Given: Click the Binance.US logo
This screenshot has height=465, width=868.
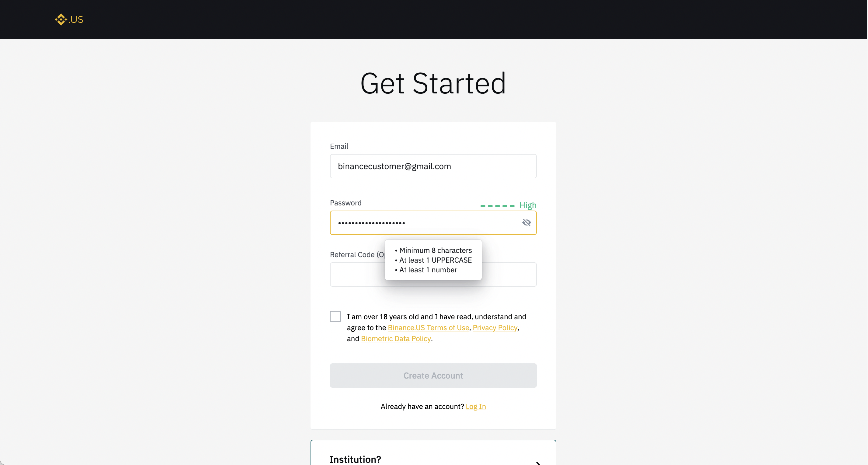Looking at the screenshot, I should (69, 19).
